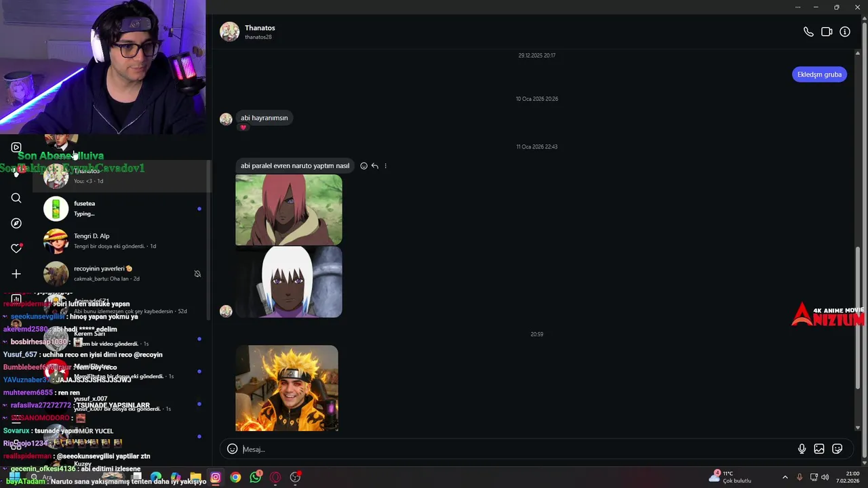868x488 pixels.
Task: Open recoyinin yaverleri group chat
Action: (122, 273)
